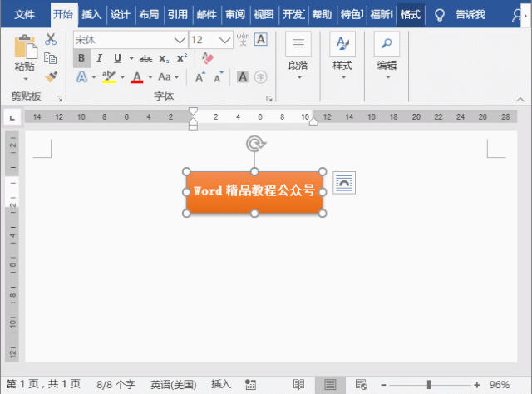
Task: Expand the 粘贴 paste options arrow
Action: point(26,80)
